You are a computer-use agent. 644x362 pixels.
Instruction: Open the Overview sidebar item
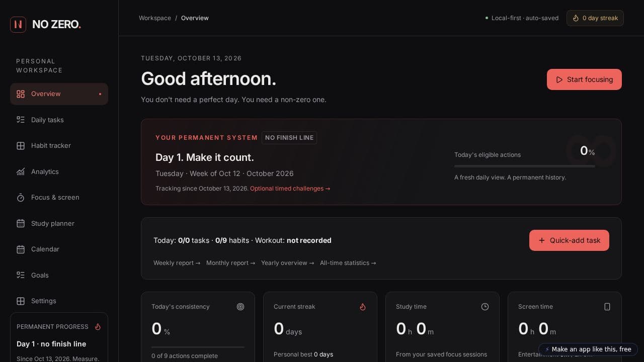coord(59,94)
